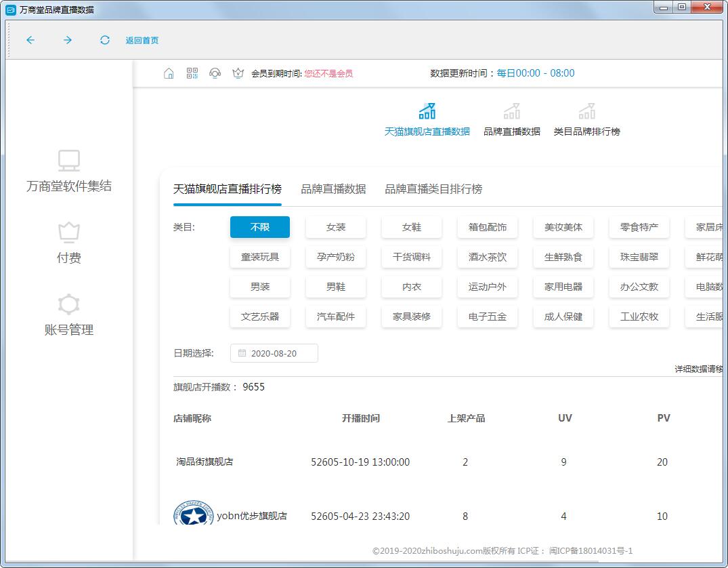728x568 pixels.
Task: Click the 返回首页 link
Action: coord(142,41)
